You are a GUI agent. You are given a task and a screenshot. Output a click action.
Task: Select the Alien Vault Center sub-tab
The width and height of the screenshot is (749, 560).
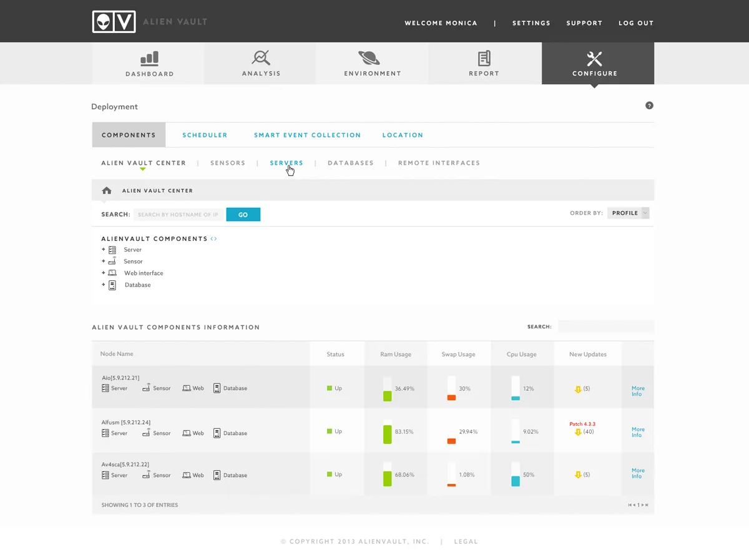point(144,163)
